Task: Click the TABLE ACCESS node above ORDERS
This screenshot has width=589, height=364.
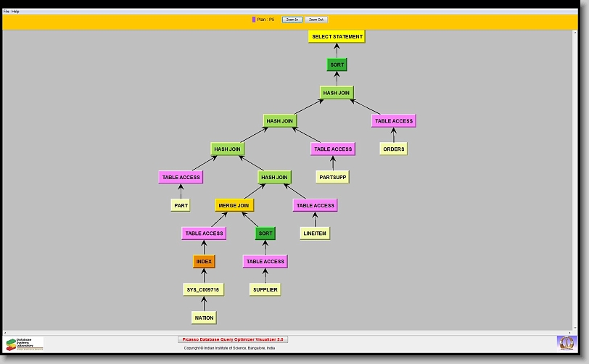Action: pyautogui.click(x=394, y=121)
